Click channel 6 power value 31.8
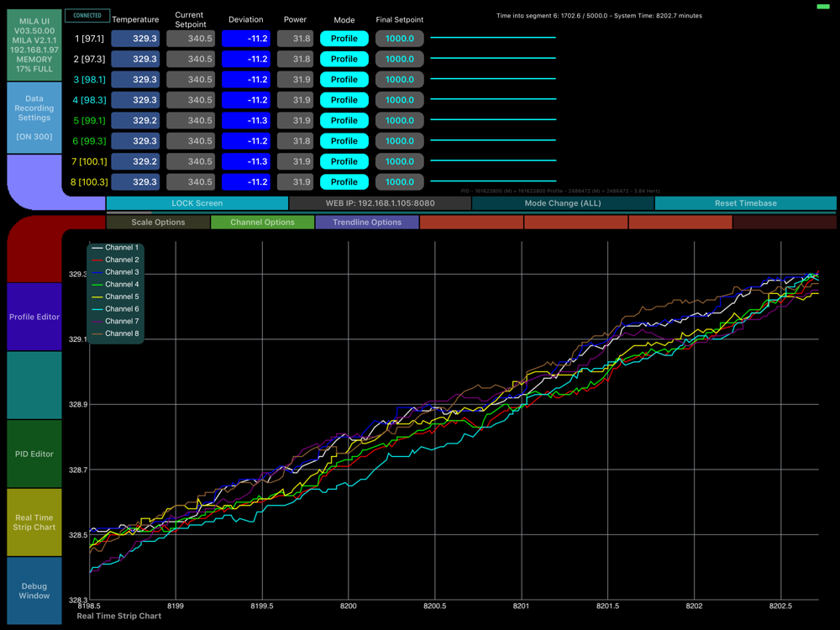The image size is (840, 630). click(295, 141)
